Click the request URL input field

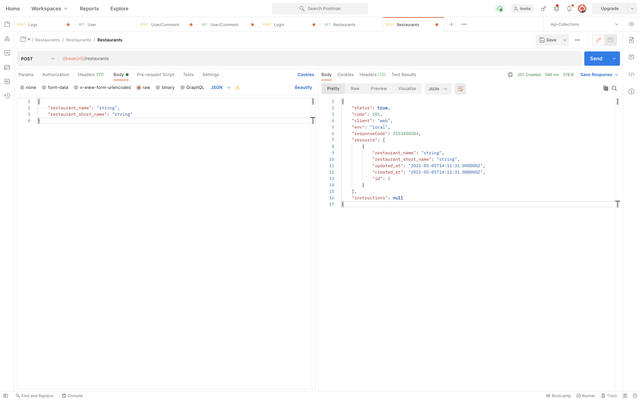coord(320,59)
